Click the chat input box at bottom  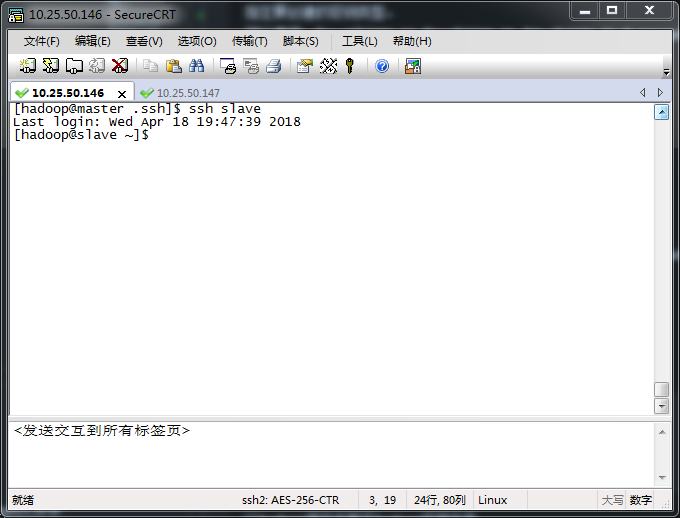coord(330,452)
